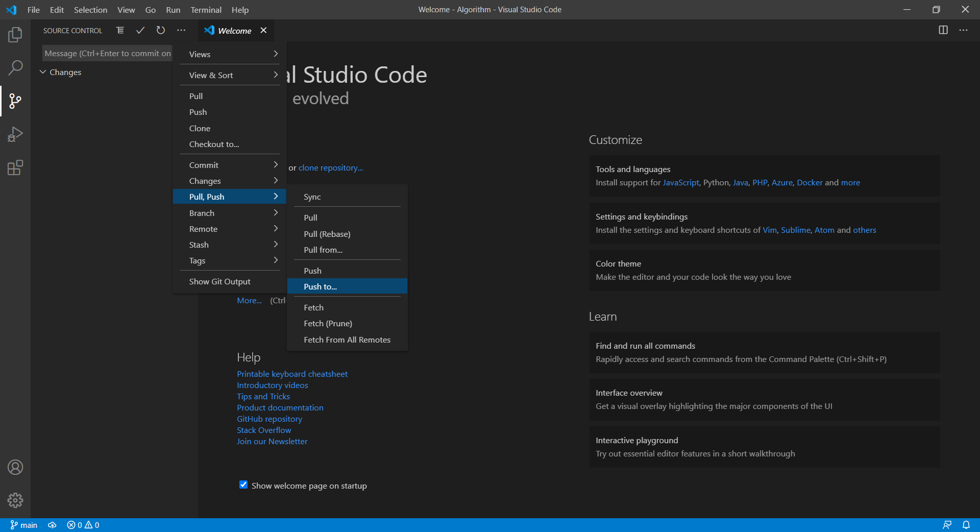980x532 pixels.
Task: Open Tips and Tricks link
Action: pos(263,396)
